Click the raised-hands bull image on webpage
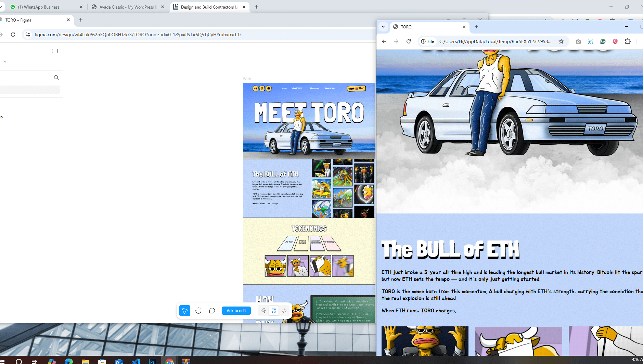This screenshot has height=364, width=643. [x=425, y=341]
